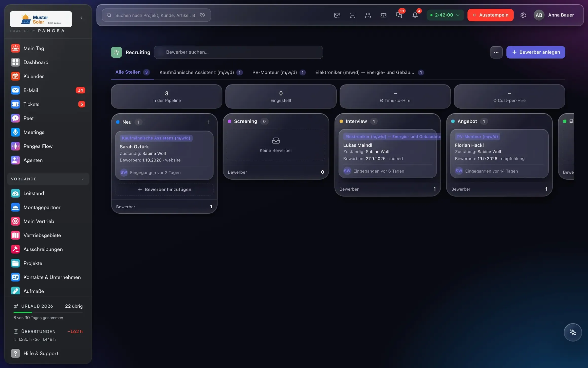Screen dimensions: 588x368
Task: Open Tickets with 5 badge
Action: pos(48,104)
